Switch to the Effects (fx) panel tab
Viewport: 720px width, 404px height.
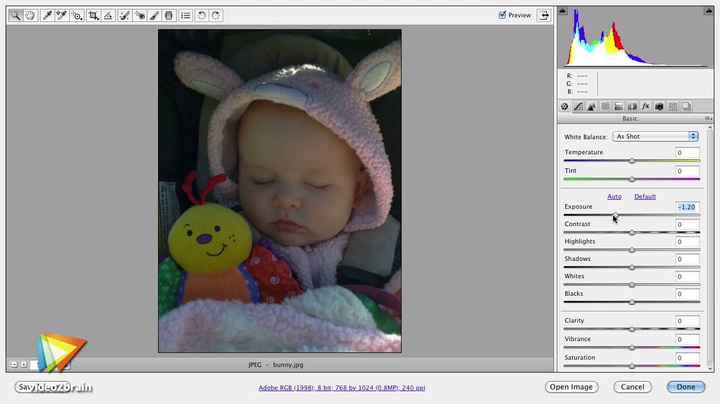[x=646, y=106]
